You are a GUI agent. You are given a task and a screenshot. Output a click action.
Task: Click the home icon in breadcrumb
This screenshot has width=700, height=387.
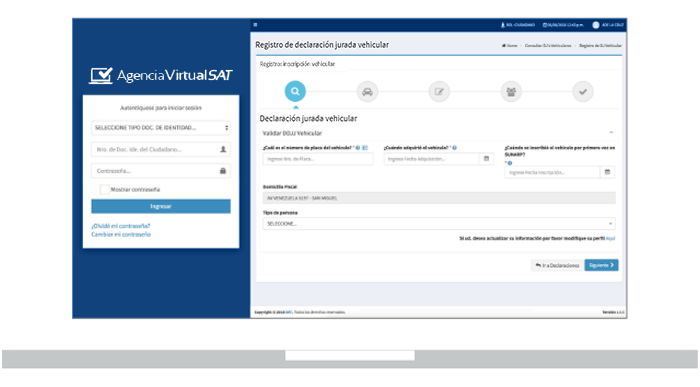(504, 46)
